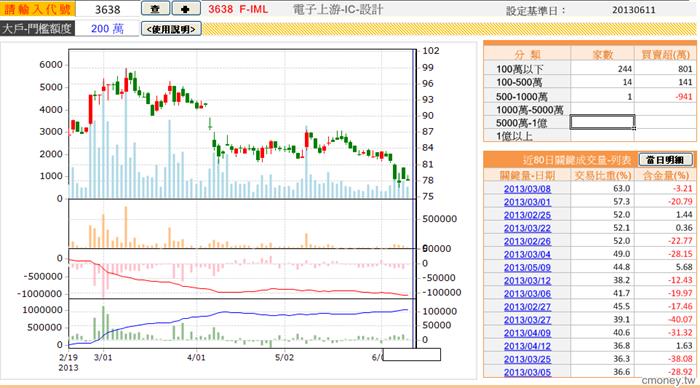Click the 801 net buy value
Image resolution: width=700 pixels, height=388 pixels.
click(685, 69)
